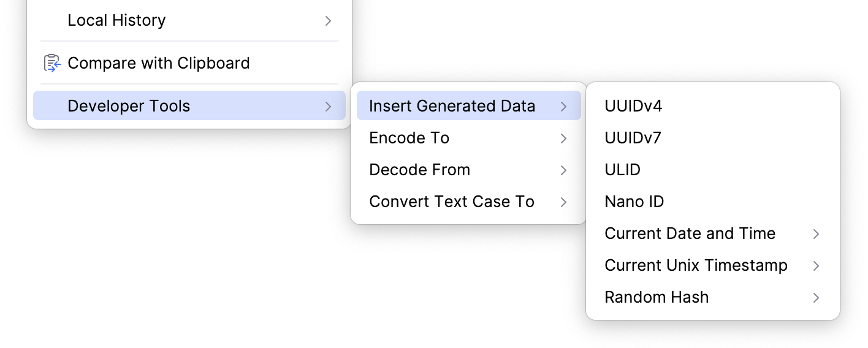Expand the Local History chevron arrow

tap(328, 21)
